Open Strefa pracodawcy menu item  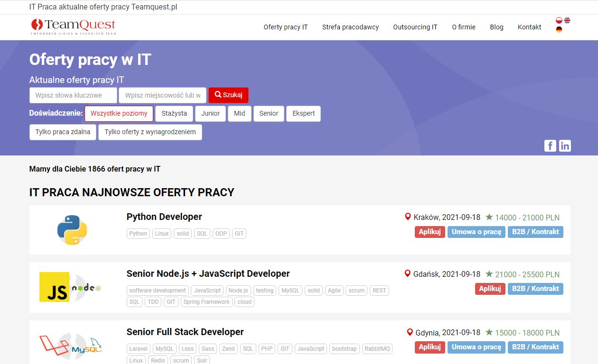[350, 27]
